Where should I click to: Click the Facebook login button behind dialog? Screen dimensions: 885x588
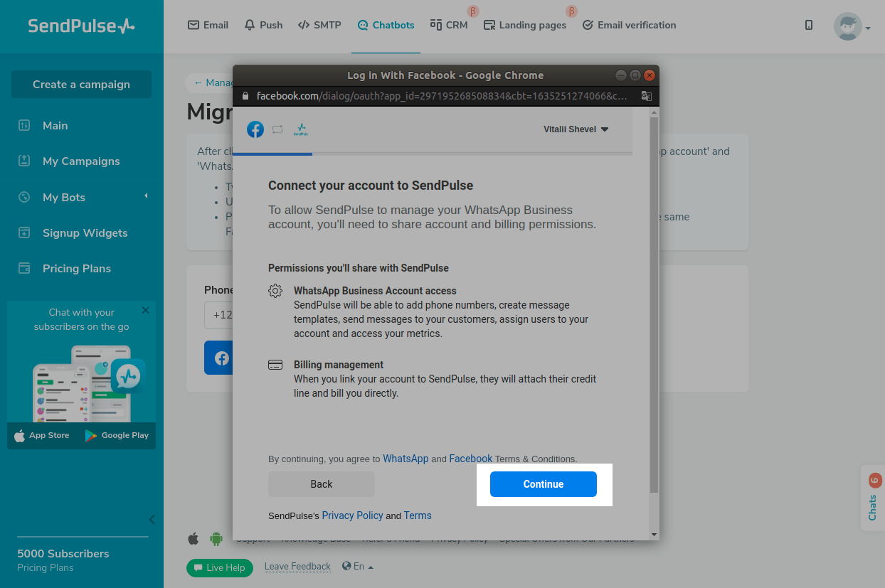pos(219,358)
